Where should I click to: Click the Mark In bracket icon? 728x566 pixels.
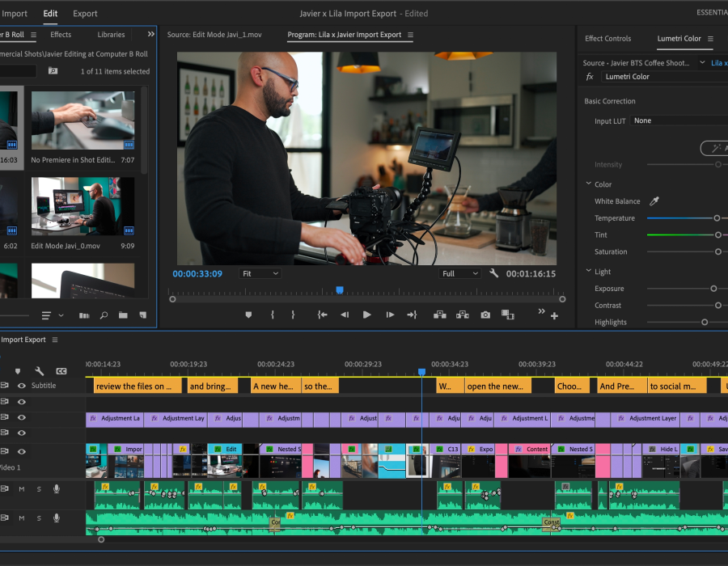tap(272, 315)
